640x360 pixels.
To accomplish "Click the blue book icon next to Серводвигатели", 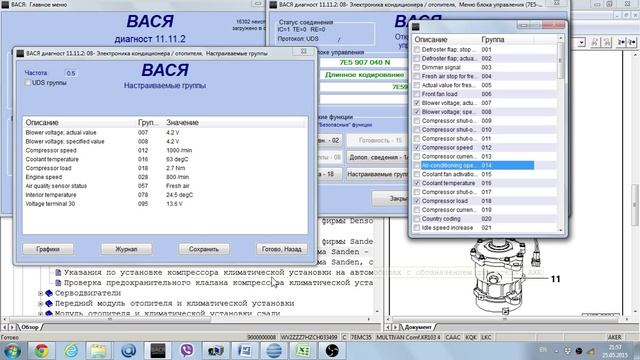I will [49, 293].
